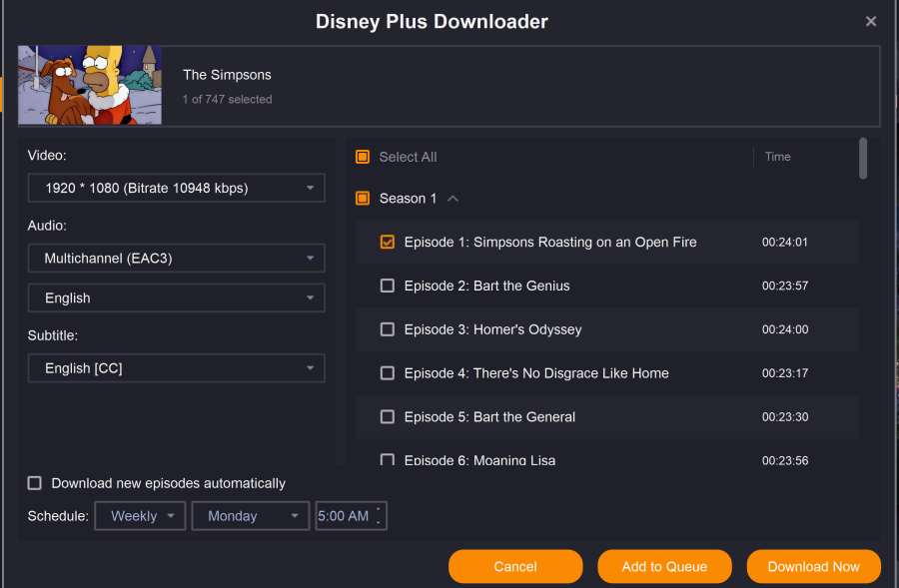Toggle the Select All checkbox
Image resolution: width=899 pixels, height=588 pixels.
363,157
